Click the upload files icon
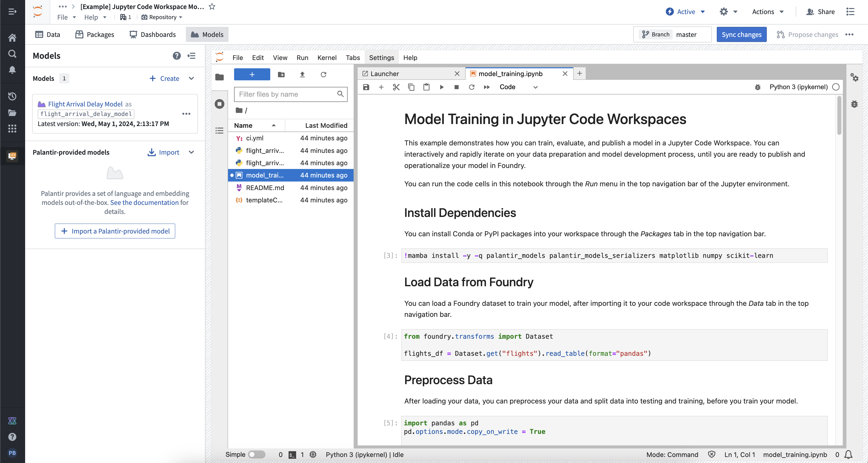868x463 pixels. (302, 75)
